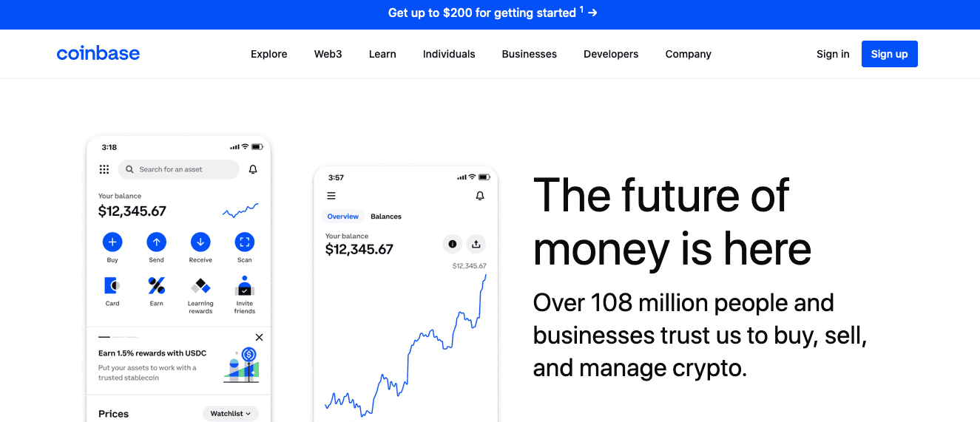This screenshot has width=980, height=422.
Task: Follow the Sign in link
Action: tap(833, 54)
